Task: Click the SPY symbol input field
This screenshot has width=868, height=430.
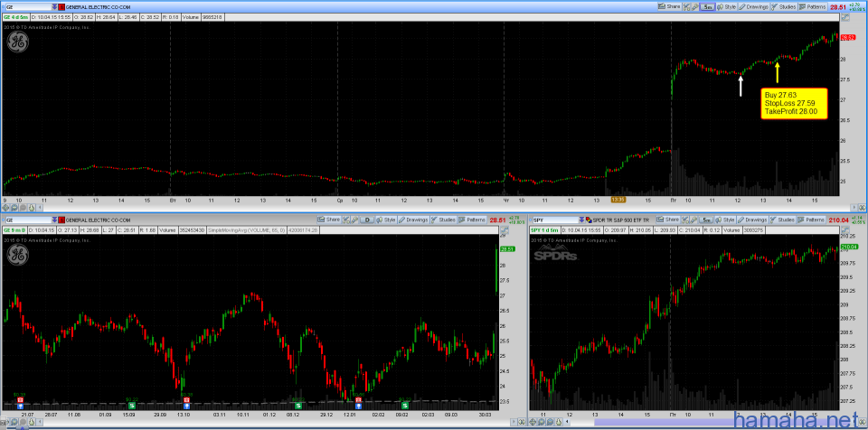Action: (x=550, y=220)
